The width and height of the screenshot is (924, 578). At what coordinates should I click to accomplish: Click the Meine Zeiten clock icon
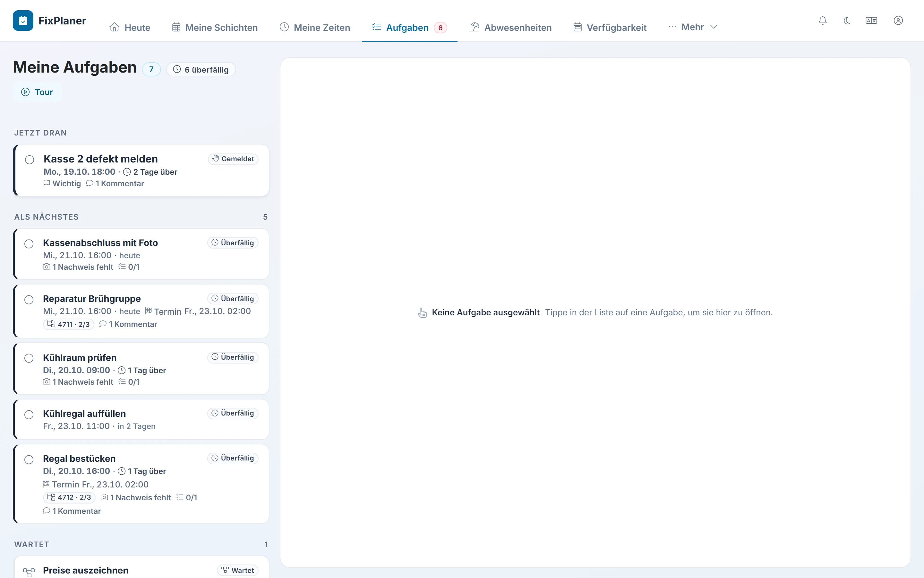click(284, 27)
